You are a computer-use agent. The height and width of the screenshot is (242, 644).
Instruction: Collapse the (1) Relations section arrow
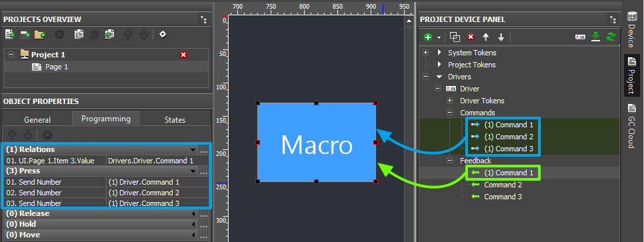pyautogui.click(x=193, y=149)
